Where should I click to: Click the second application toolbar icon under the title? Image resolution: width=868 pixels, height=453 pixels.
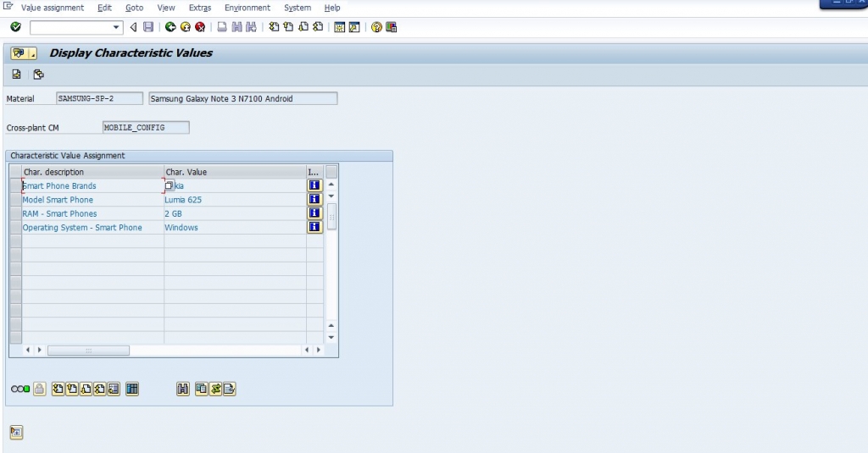[38, 75]
